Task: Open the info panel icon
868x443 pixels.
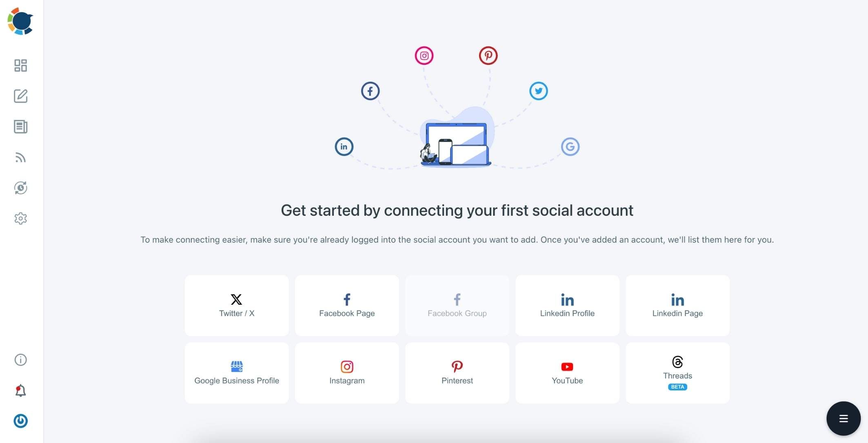Action: point(20,360)
